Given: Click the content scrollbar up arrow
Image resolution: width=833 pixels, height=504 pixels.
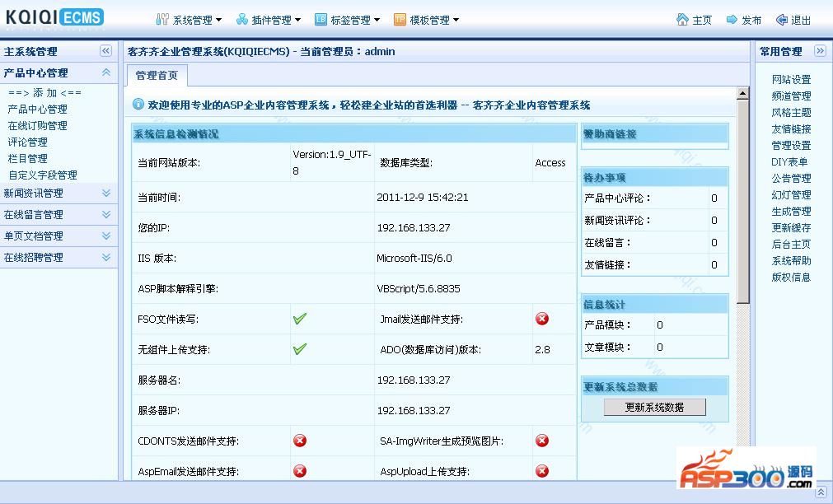Looking at the screenshot, I should tap(742, 93).
